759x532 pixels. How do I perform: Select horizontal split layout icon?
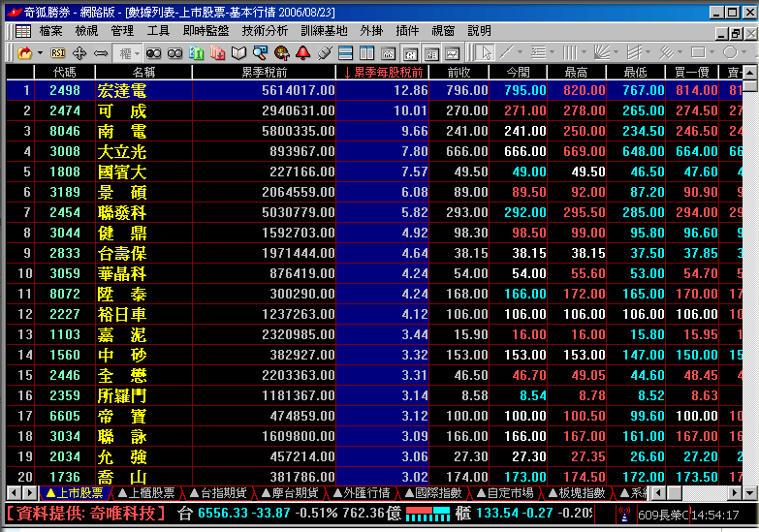point(346,52)
